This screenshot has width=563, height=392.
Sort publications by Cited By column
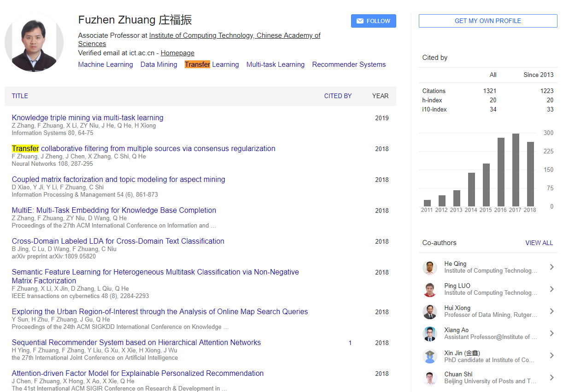pyautogui.click(x=338, y=96)
